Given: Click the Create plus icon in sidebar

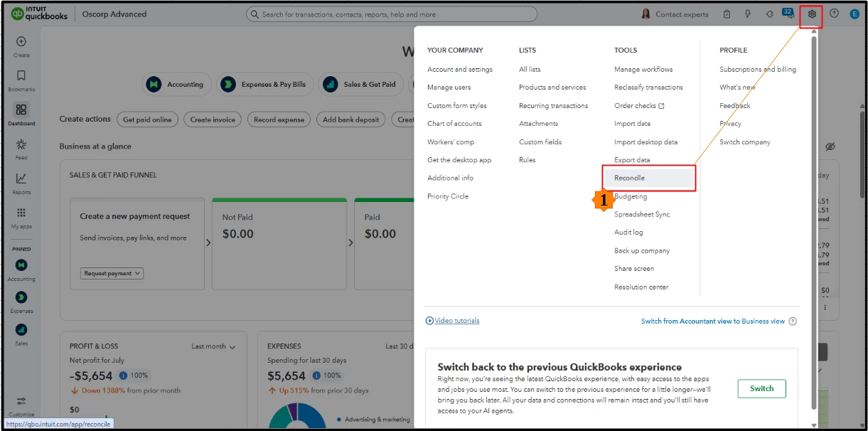Looking at the screenshot, I should point(21,42).
